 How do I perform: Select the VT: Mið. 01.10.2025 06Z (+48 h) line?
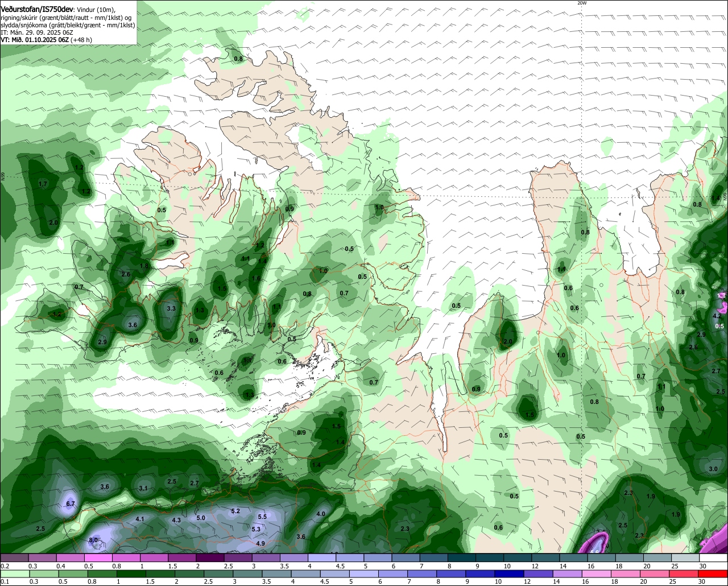pyautogui.click(x=46, y=40)
